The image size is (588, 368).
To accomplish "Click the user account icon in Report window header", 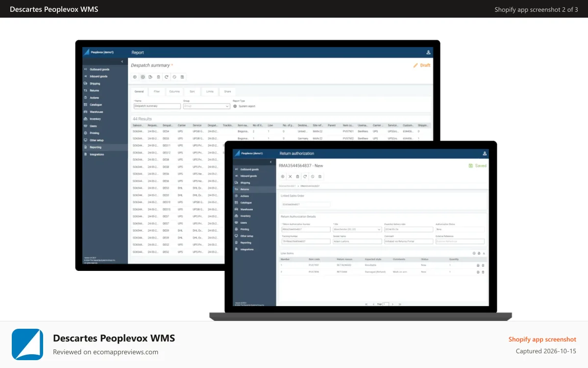I will click(x=428, y=53).
